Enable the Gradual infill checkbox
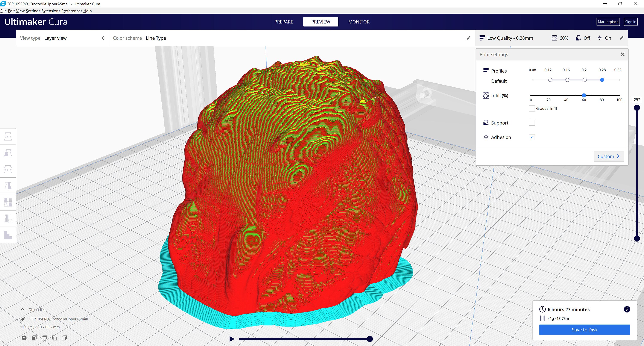 pos(532,108)
